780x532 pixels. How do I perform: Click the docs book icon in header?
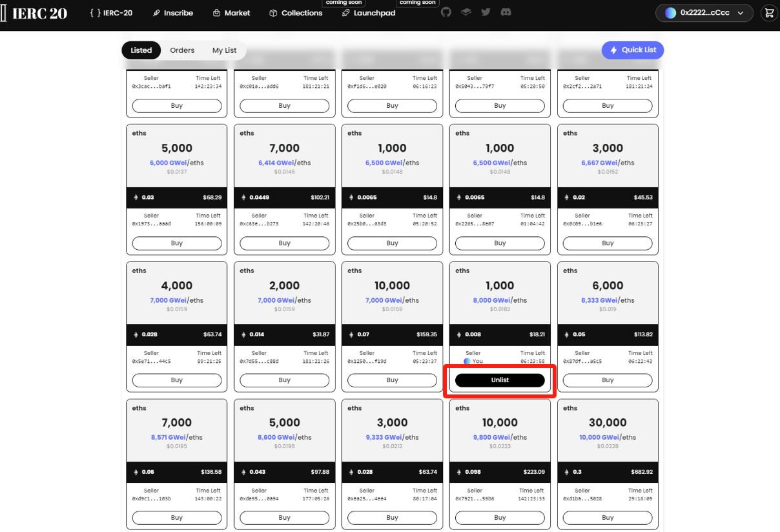point(466,12)
